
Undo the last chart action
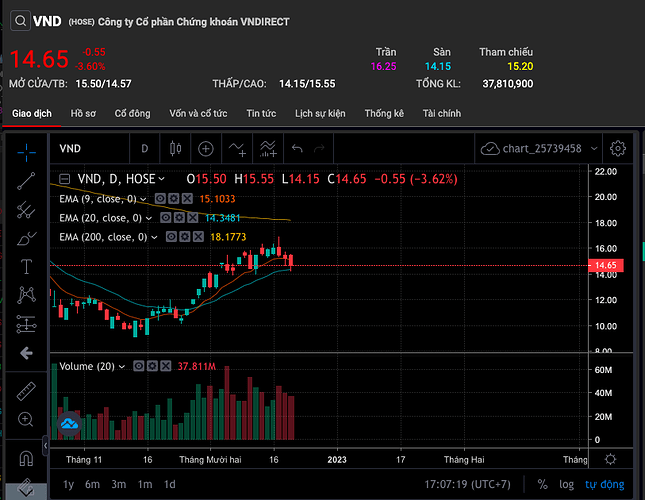[x=297, y=148]
